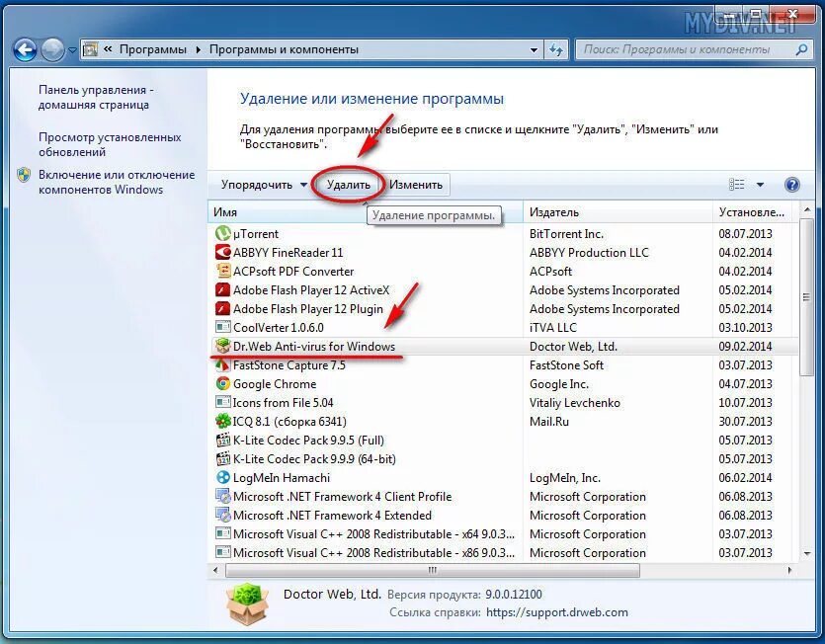Click the Mail.Ru publisher cell

pos(548,422)
